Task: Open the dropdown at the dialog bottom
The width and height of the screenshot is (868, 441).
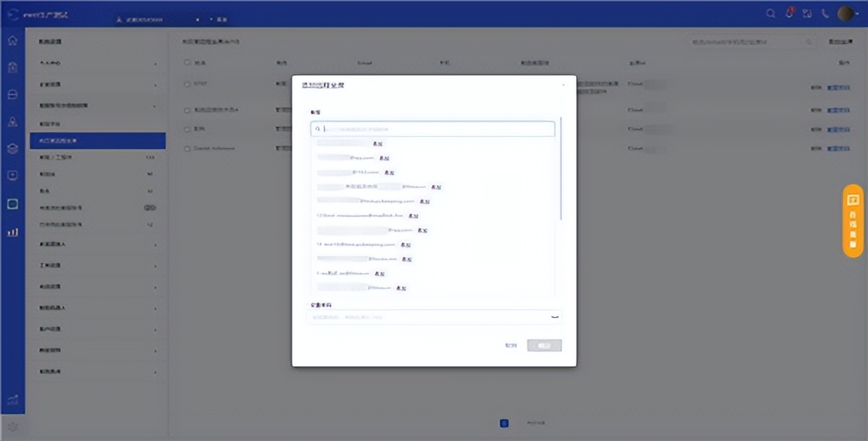Action: click(x=435, y=317)
